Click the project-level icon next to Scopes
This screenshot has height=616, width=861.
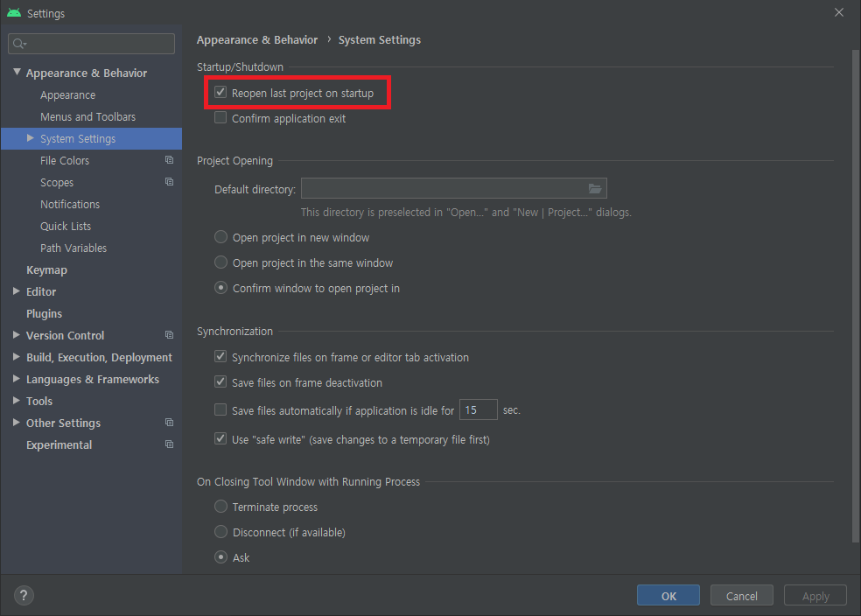point(170,182)
